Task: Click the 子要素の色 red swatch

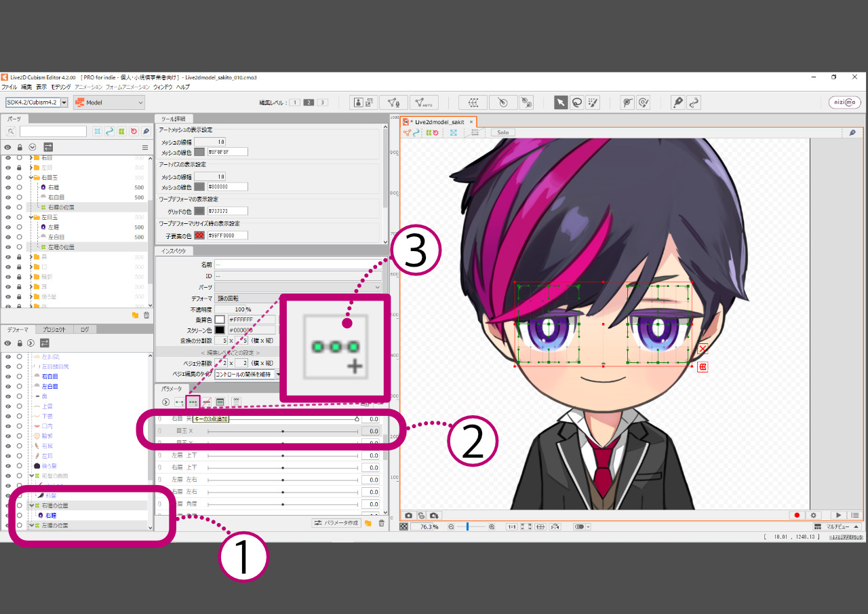Action: [x=199, y=235]
